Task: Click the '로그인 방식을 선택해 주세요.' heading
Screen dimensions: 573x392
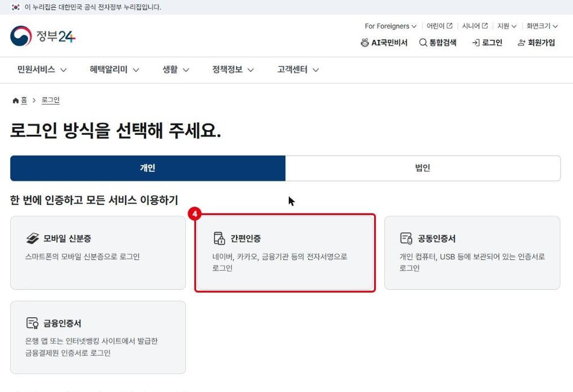Action: point(116,130)
